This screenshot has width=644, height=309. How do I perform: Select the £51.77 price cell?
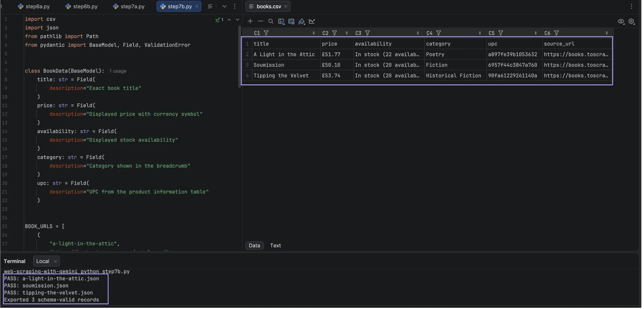pos(336,54)
